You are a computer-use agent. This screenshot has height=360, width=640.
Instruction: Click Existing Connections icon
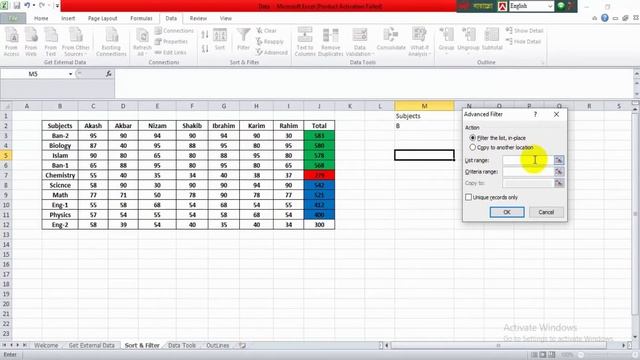pos(111,41)
